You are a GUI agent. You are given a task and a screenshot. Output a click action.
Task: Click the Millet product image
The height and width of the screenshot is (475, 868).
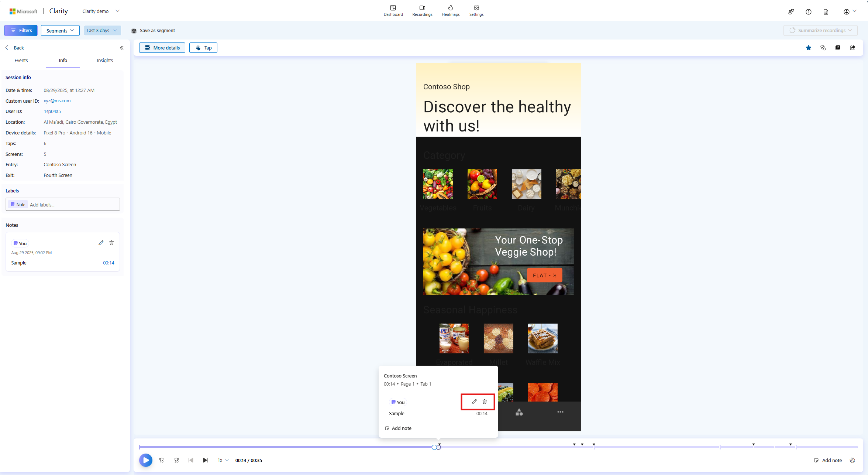[x=499, y=338]
